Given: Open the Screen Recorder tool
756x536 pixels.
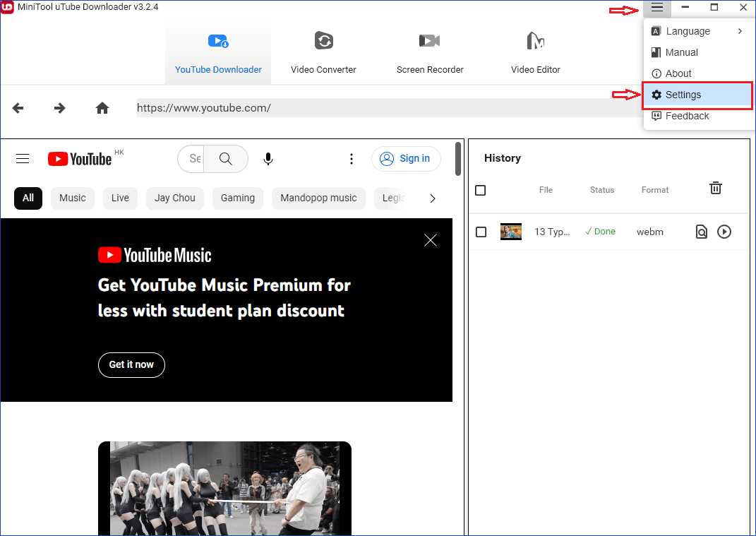Looking at the screenshot, I should point(429,51).
